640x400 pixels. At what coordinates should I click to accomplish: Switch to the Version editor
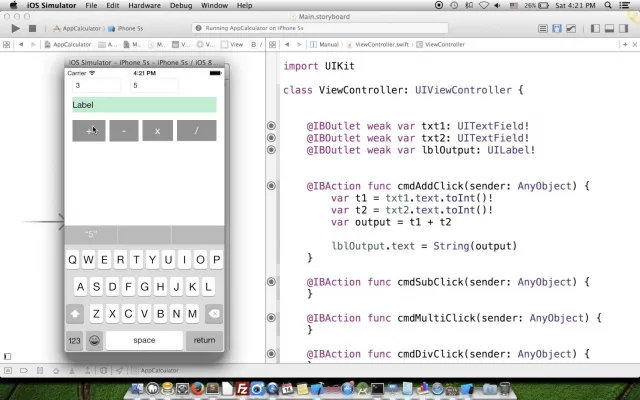pos(571,28)
